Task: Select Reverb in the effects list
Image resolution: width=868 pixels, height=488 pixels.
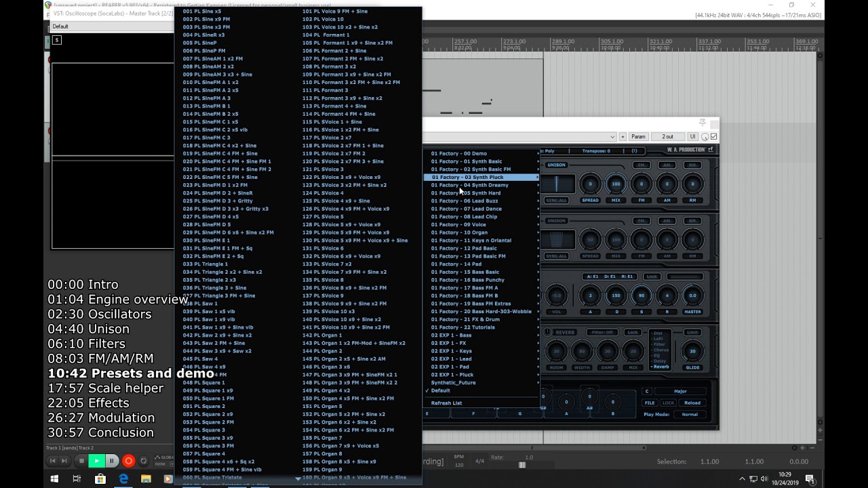Action: tap(661, 367)
